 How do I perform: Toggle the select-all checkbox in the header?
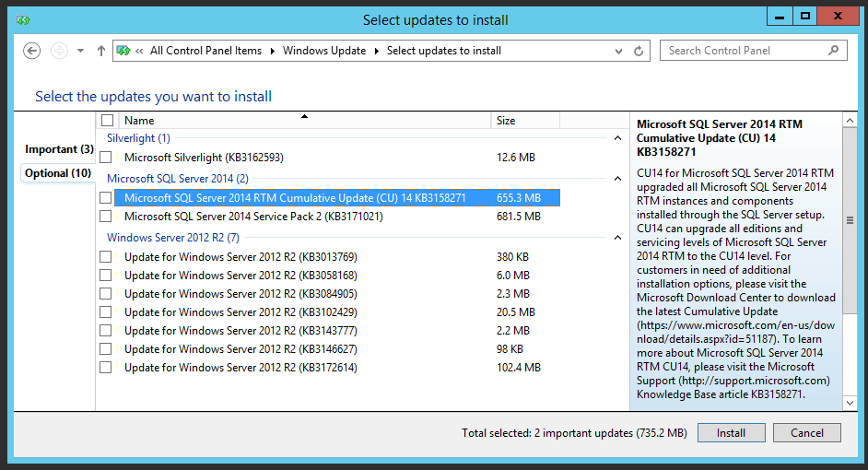[108, 120]
